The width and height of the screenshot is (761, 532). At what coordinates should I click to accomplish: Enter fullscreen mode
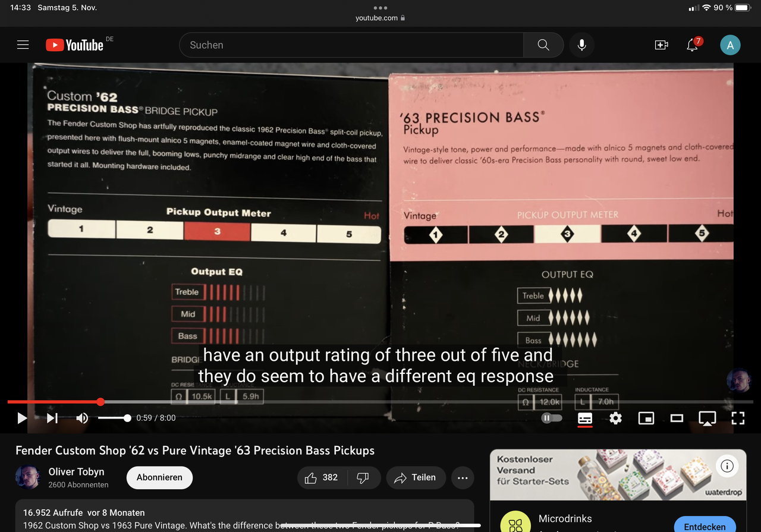738,418
